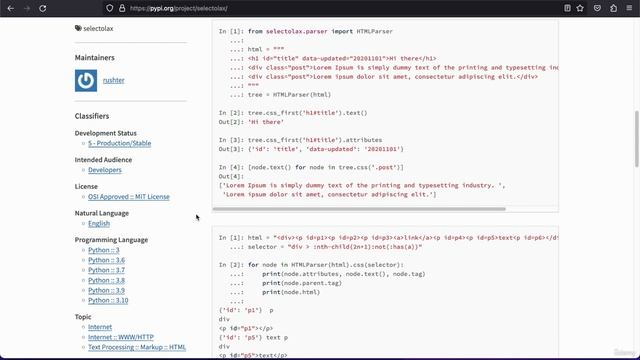Open the Python :: 3.10 classifier link
Screen dimensions: 640x360
click(x=108, y=300)
